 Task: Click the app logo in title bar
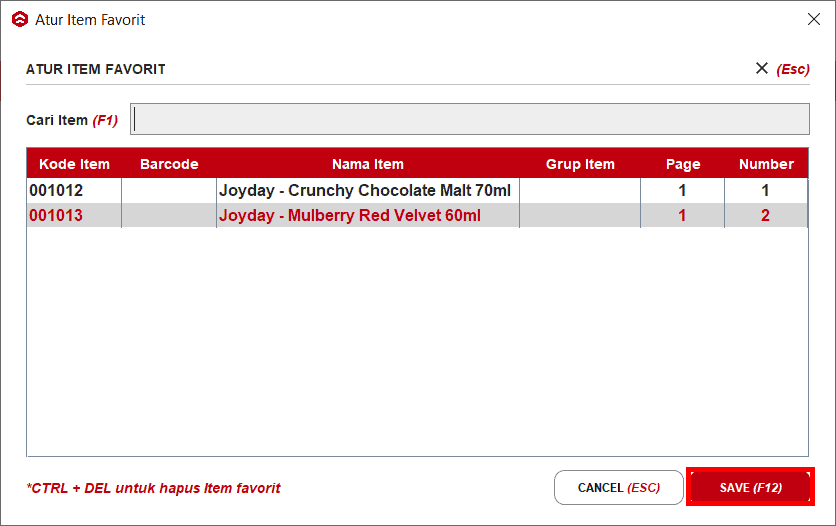20,20
